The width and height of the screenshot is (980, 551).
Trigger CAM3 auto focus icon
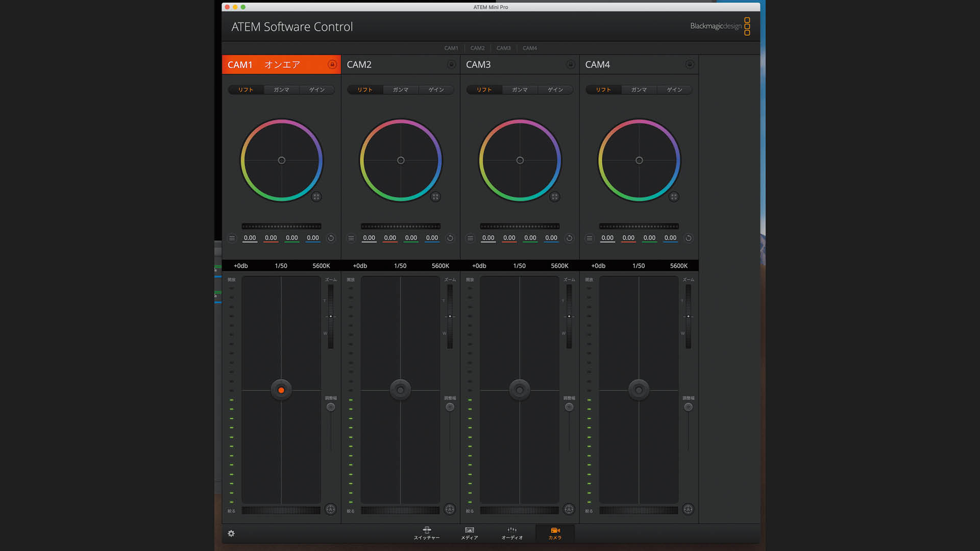click(569, 509)
